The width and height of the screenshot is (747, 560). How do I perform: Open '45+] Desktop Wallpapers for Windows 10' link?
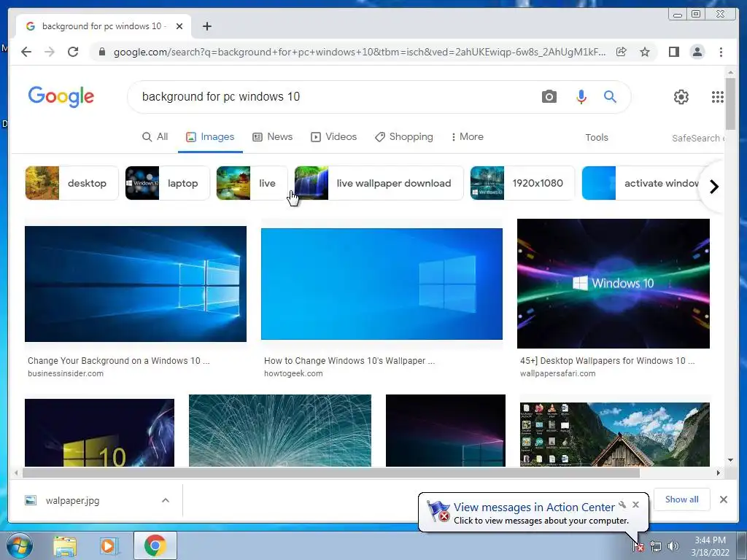608,361
